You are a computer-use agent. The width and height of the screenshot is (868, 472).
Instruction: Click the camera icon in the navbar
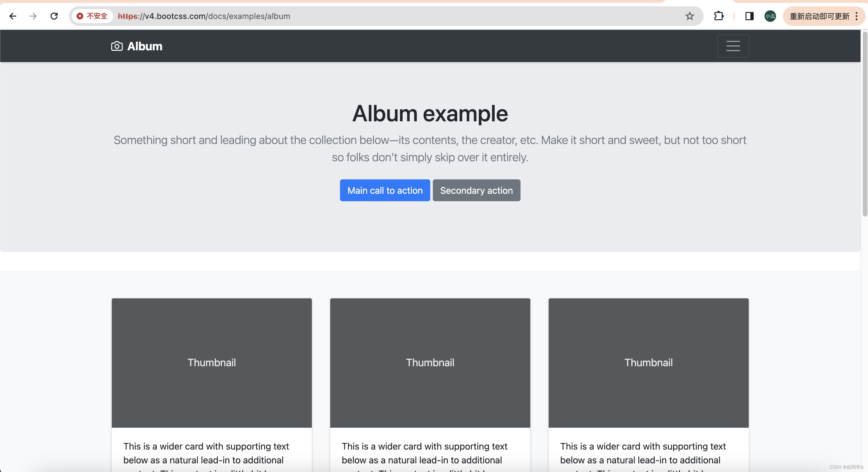click(x=117, y=46)
